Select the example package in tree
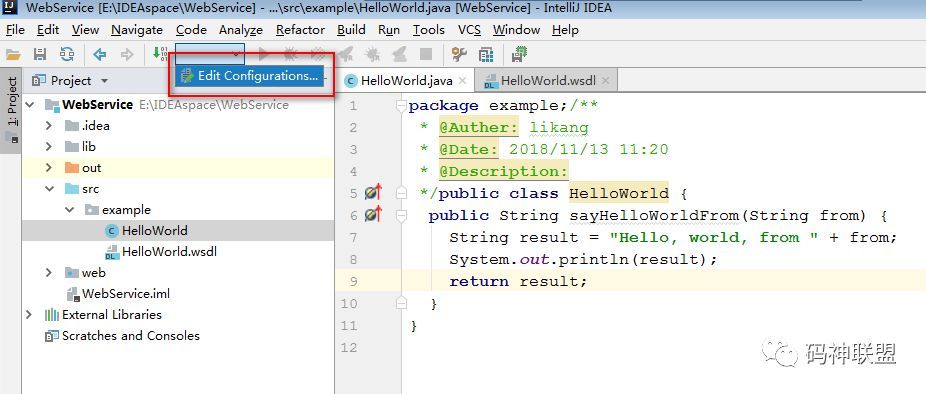Viewport: 926px width, 394px height. tap(126, 210)
